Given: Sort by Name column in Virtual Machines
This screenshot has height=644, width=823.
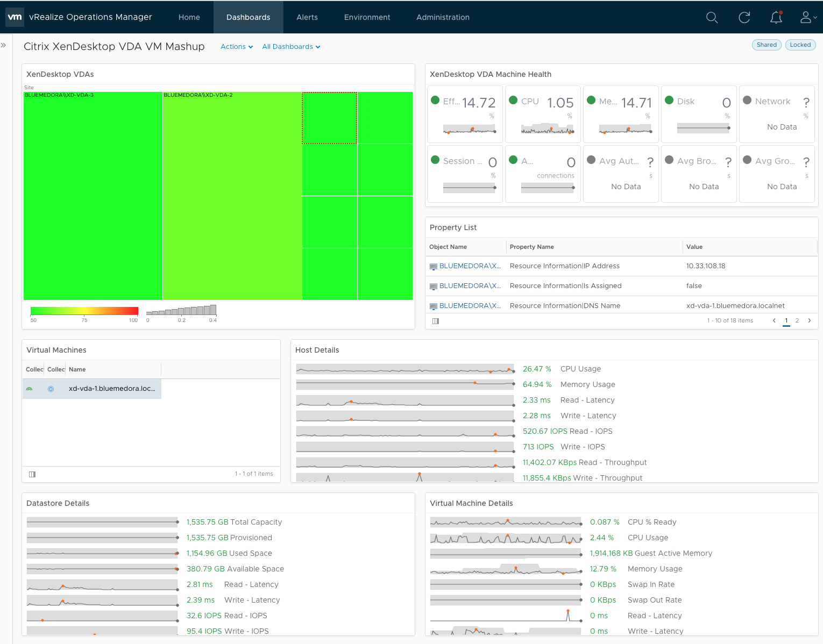Looking at the screenshot, I should click(77, 369).
